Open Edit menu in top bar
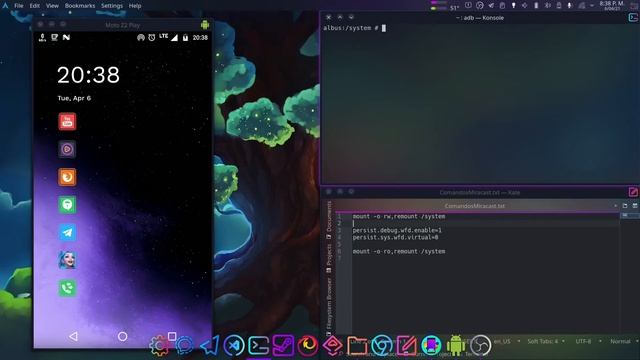This screenshot has height=360, width=640. point(35,6)
